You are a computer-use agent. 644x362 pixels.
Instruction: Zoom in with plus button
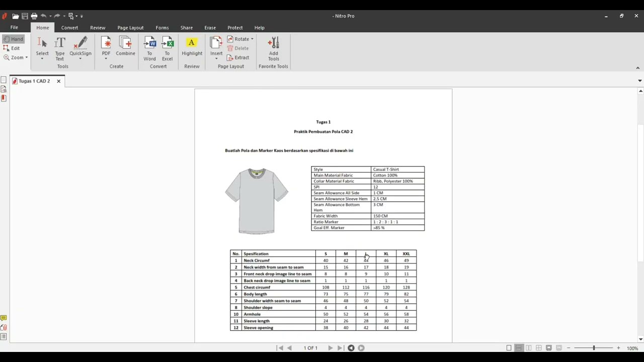[618, 348]
